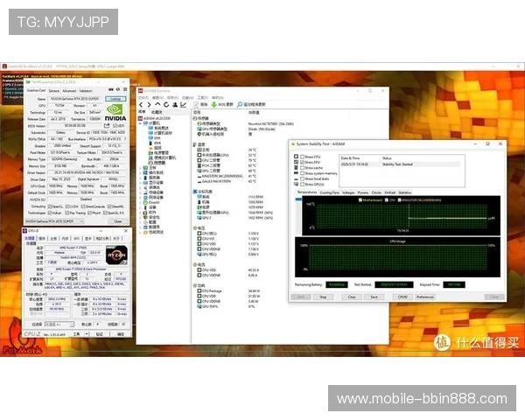Image resolution: width=525 pixels, height=420 pixels.
Task: Click the Preferences button in Stability Test
Action: (x=425, y=297)
